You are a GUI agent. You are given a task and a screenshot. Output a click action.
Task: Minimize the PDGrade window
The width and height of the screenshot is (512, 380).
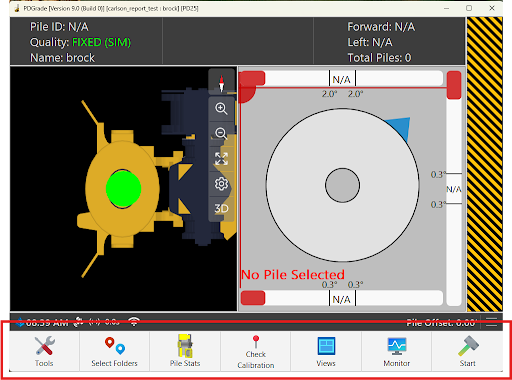pyautogui.click(x=446, y=8)
